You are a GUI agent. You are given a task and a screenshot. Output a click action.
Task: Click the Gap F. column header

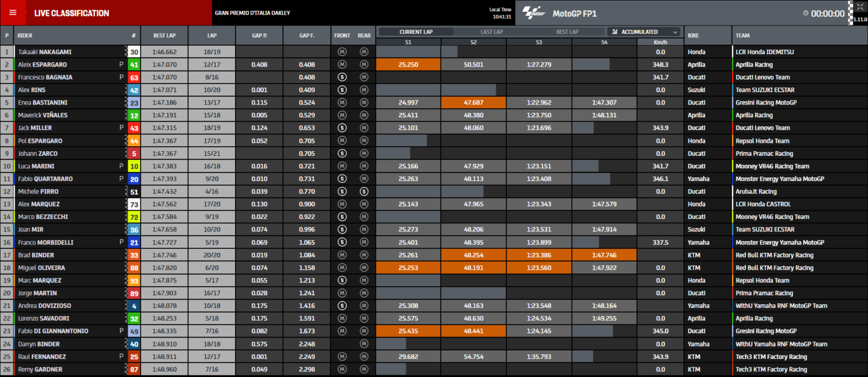[x=307, y=35]
